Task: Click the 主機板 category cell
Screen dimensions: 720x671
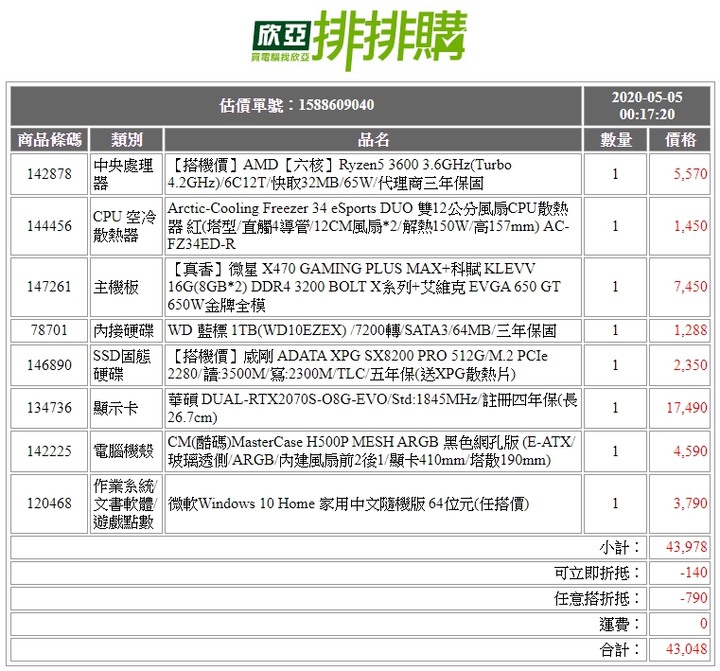Action: tap(126, 287)
